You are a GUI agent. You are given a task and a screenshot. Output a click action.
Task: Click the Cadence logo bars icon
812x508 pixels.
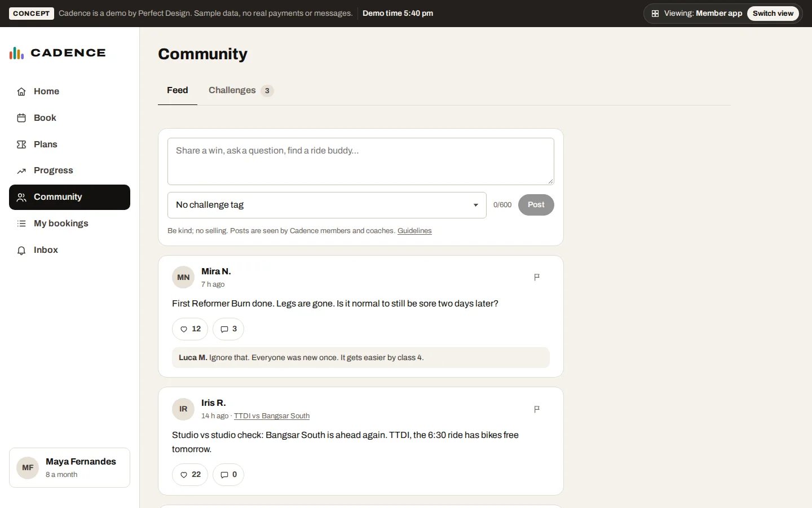pos(16,53)
